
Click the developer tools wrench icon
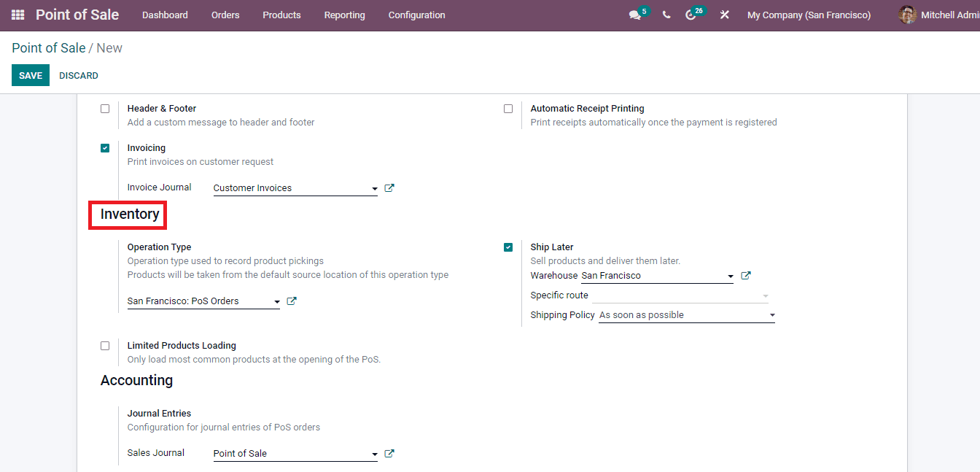[723, 15]
